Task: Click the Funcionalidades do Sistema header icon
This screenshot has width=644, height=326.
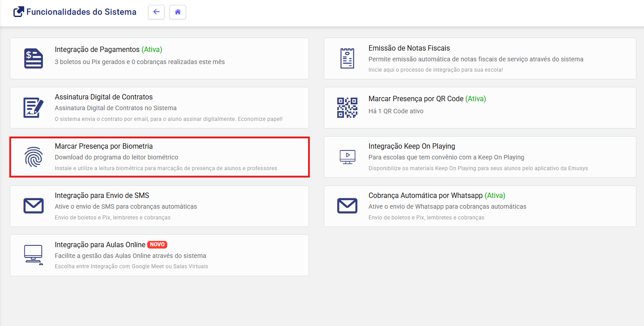Action: coord(18,12)
